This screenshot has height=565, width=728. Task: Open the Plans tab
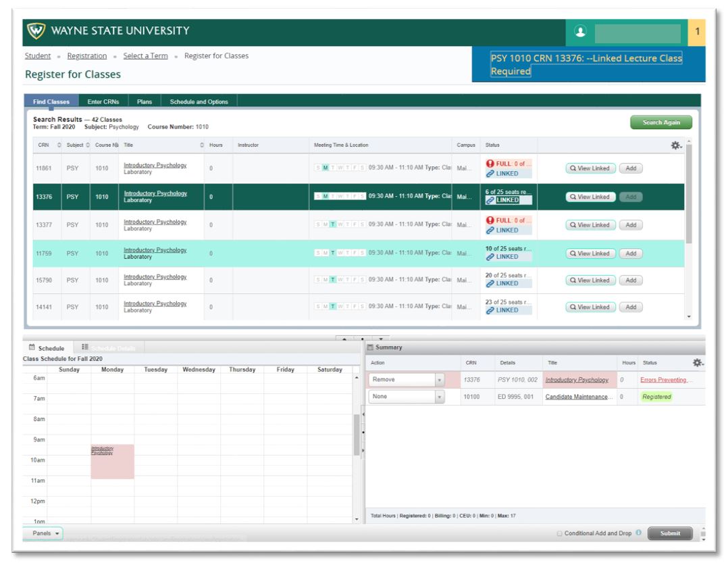145,102
